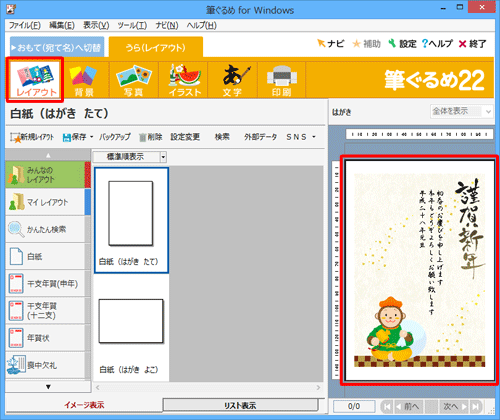Open 編集(E) menu
This screenshot has width=500, height=420.
pos(62,25)
